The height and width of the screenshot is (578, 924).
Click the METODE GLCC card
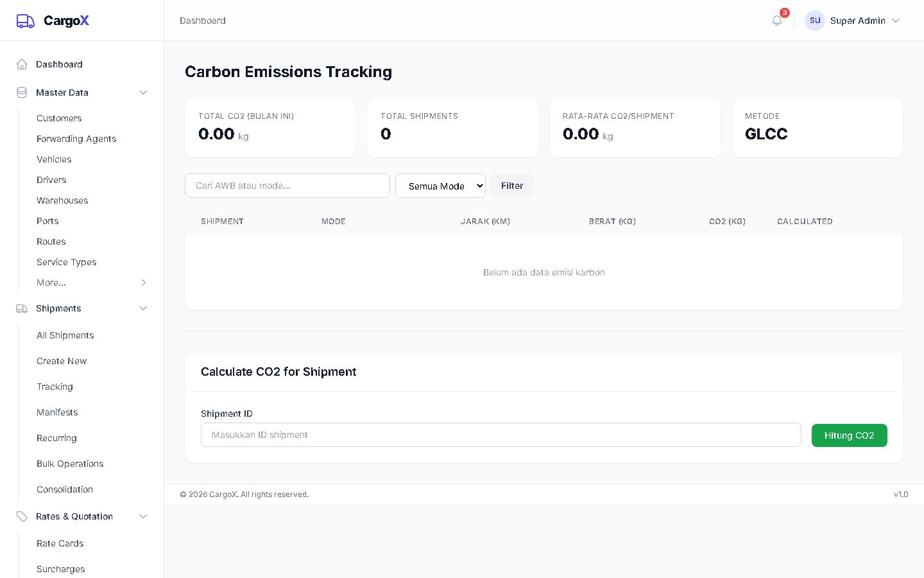(817, 128)
